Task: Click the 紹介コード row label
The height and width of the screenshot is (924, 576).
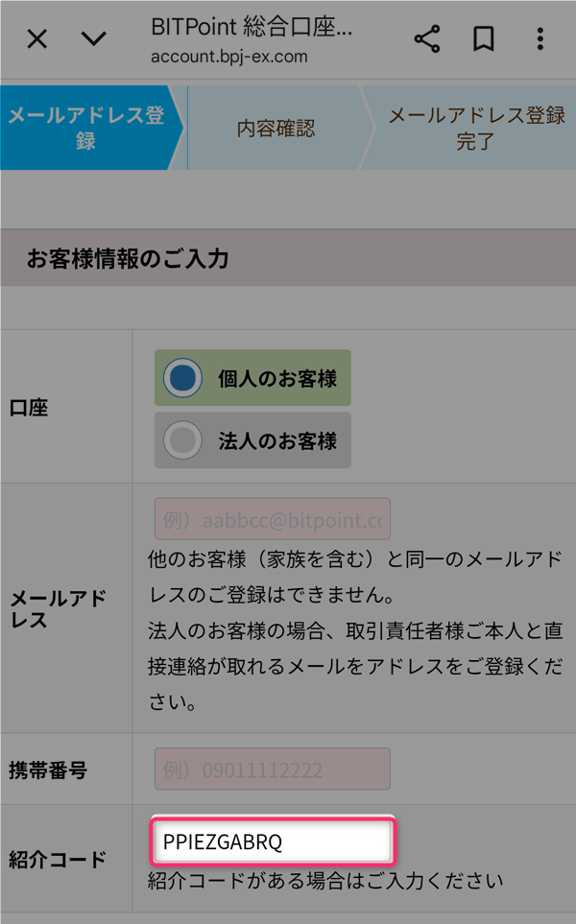Action: coord(58,859)
